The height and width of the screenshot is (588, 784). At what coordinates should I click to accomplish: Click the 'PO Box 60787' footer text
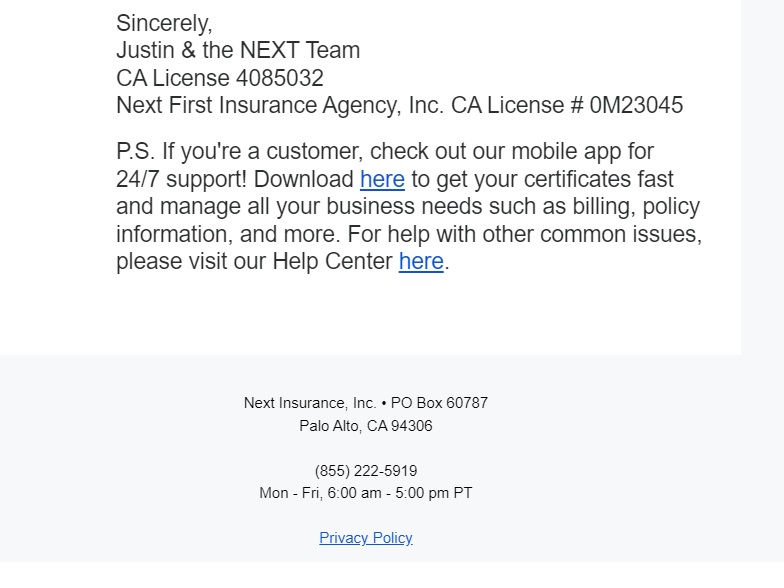(x=440, y=403)
